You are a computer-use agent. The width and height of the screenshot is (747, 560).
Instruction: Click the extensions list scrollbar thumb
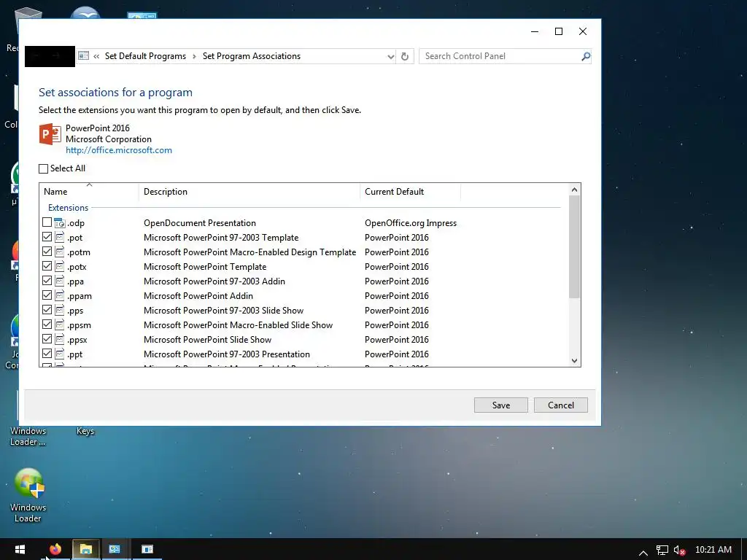(575, 246)
